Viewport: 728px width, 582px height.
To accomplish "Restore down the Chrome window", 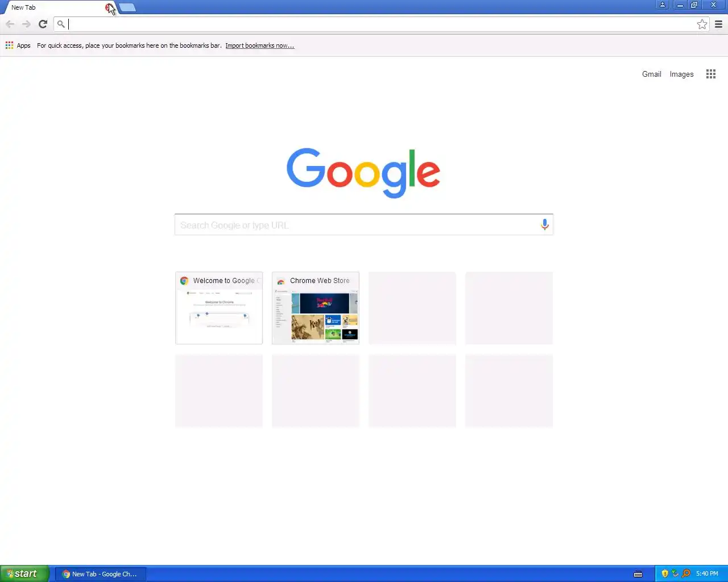I will click(694, 5).
